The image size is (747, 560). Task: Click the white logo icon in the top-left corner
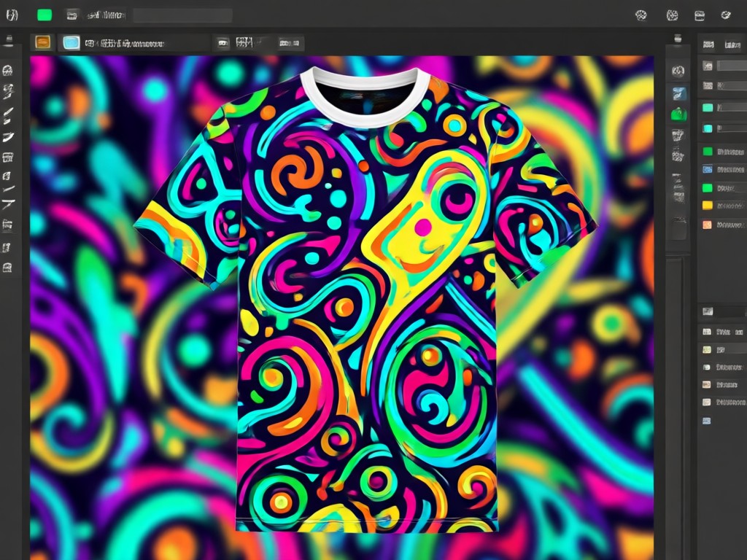pyautogui.click(x=12, y=15)
